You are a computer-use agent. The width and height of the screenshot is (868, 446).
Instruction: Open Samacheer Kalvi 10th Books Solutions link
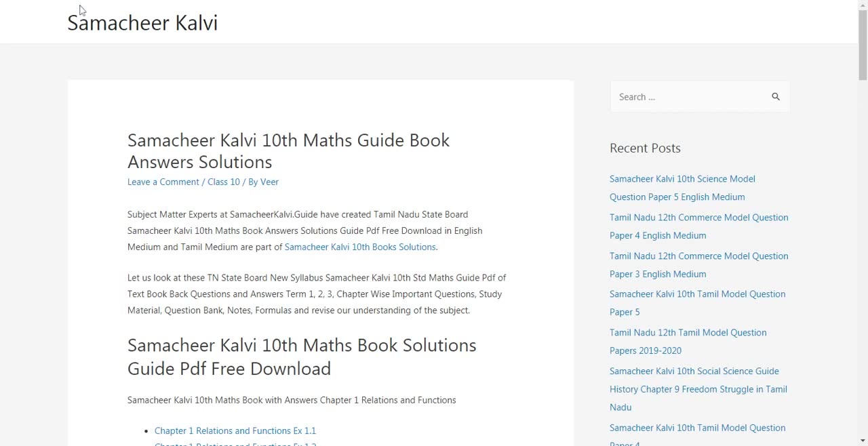[x=360, y=247]
